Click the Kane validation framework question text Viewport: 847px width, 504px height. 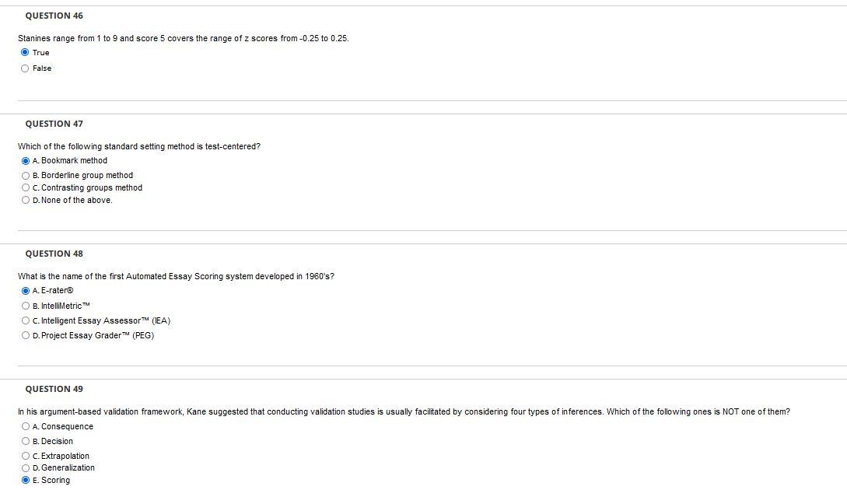404,411
